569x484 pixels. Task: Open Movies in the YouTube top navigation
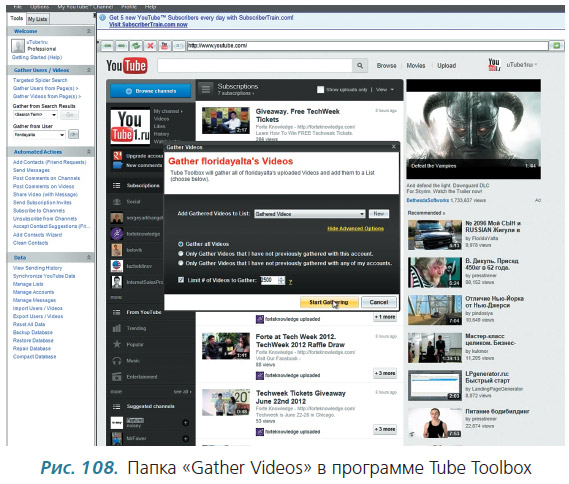(416, 66)
